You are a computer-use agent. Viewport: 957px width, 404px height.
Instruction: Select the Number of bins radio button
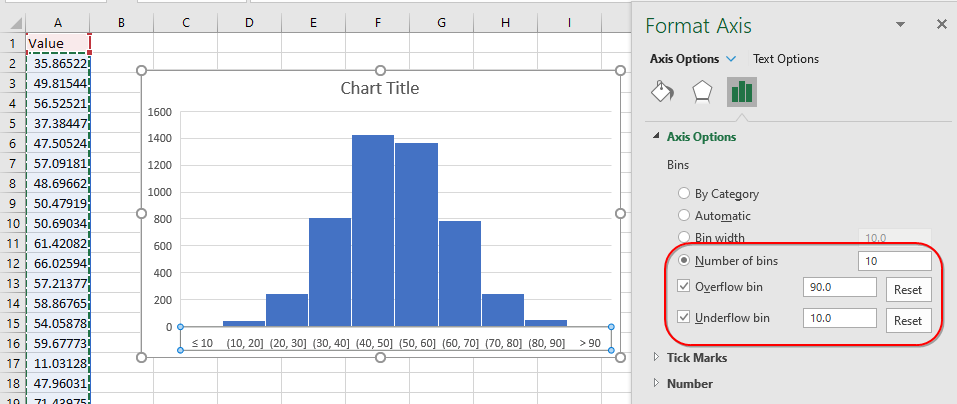(x=684, y=261)
